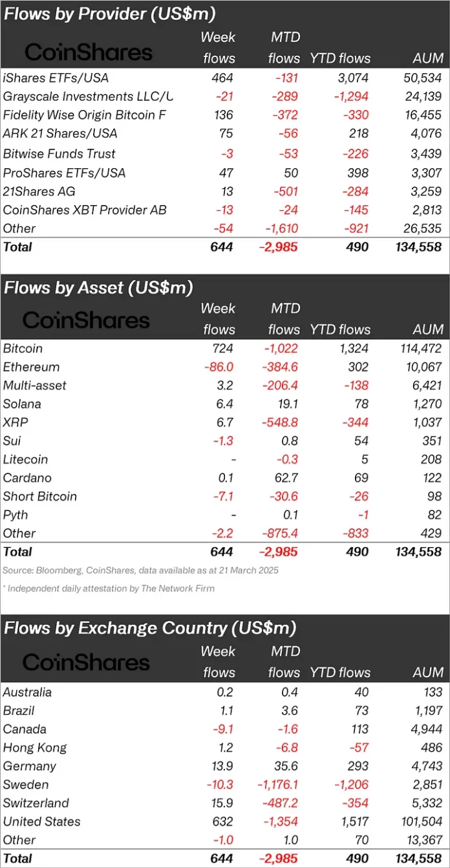The image size is (450, 868).
Task: Click the Flows by Exchange Country (US$m) heading
Action: click(150, 627)
